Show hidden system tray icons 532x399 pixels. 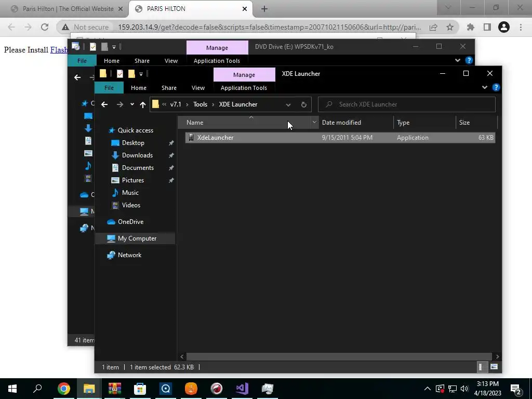(427, 389)
